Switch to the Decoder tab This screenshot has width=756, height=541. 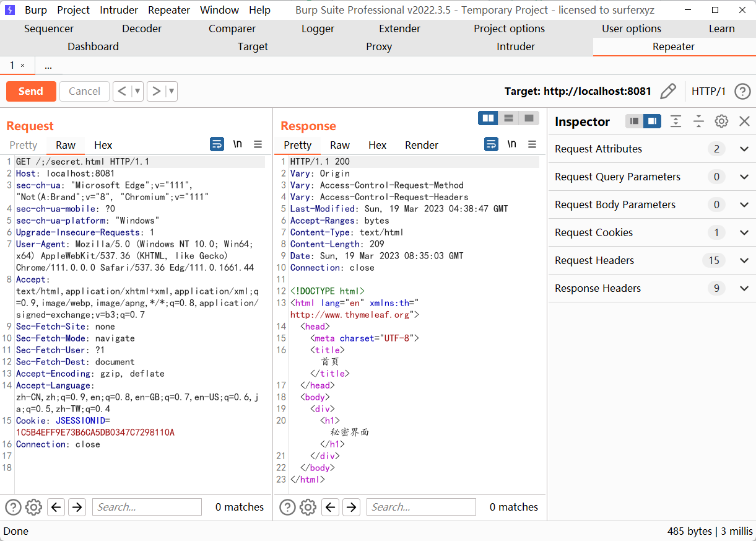[x=142, y=29]
